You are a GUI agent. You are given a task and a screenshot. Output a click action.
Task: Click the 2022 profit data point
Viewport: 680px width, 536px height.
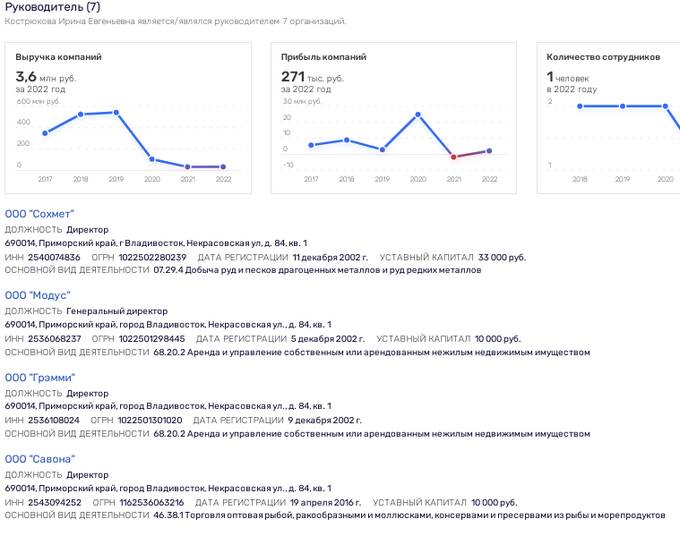489,151
